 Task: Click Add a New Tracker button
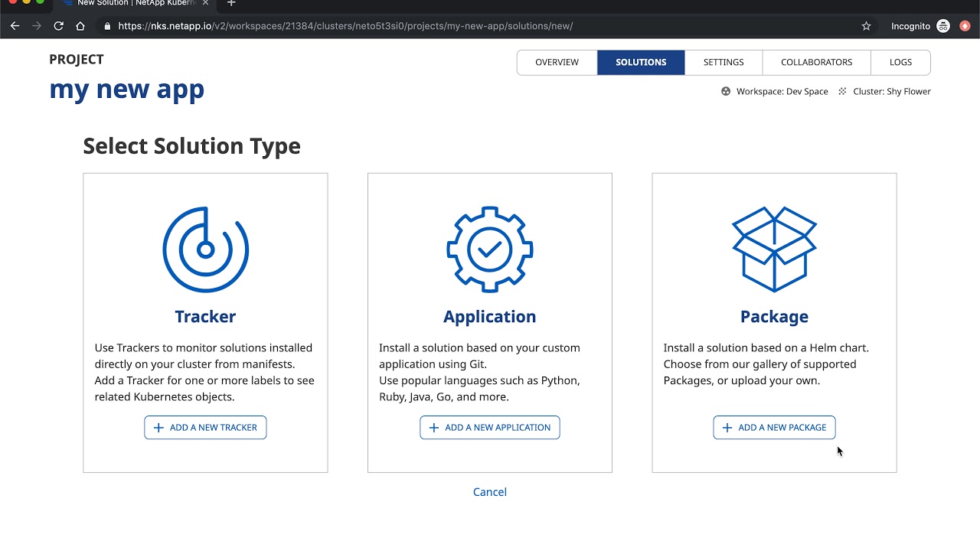(x=205, y=427)
